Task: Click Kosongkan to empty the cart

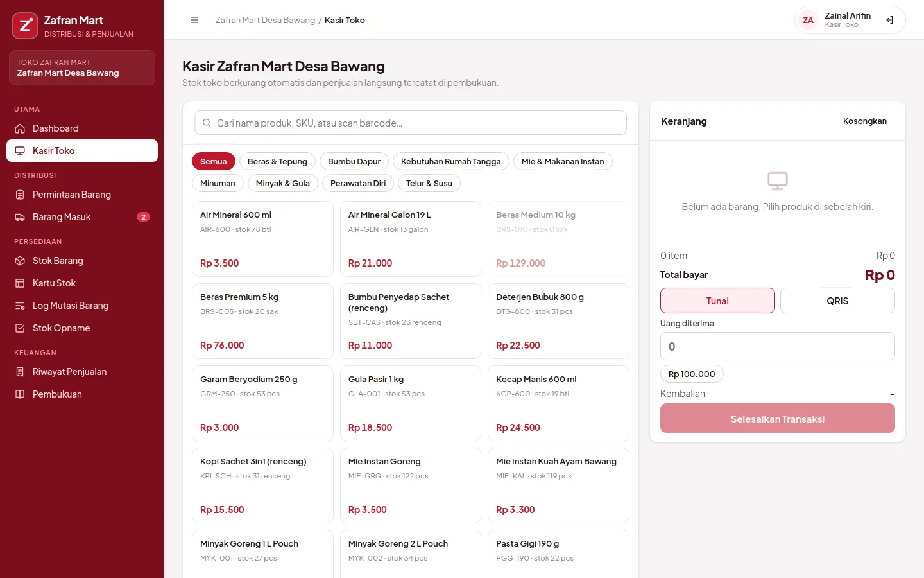Action: (x=865, y=121)
